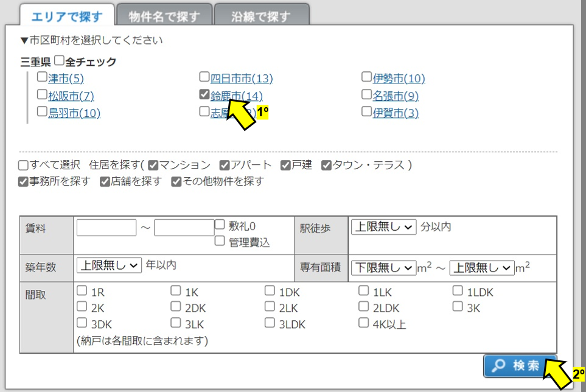
Task: Uncheck the マンション checkbox
Action: [x=153, y=165]
